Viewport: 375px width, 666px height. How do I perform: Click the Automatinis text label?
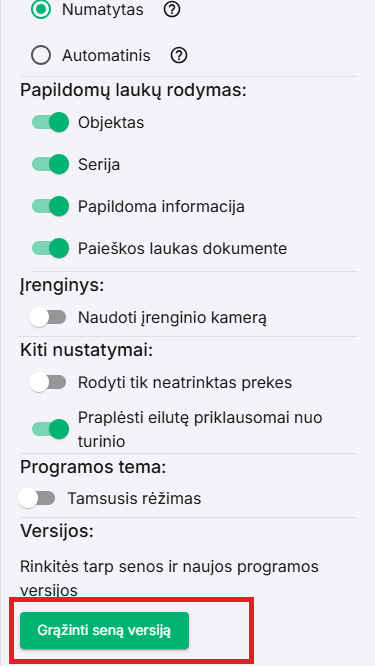coord(107,56)
